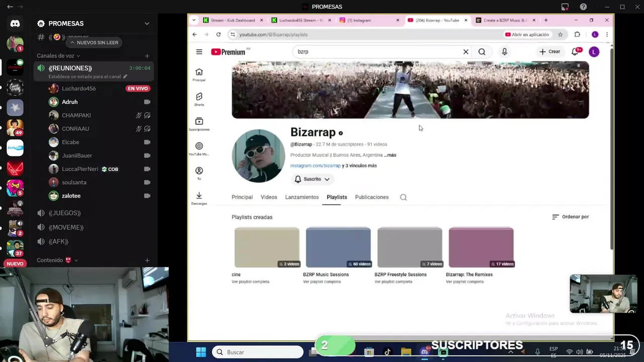
Task: Switch to Luchardo456 Stream tab
Action: [x=301, y=20]
